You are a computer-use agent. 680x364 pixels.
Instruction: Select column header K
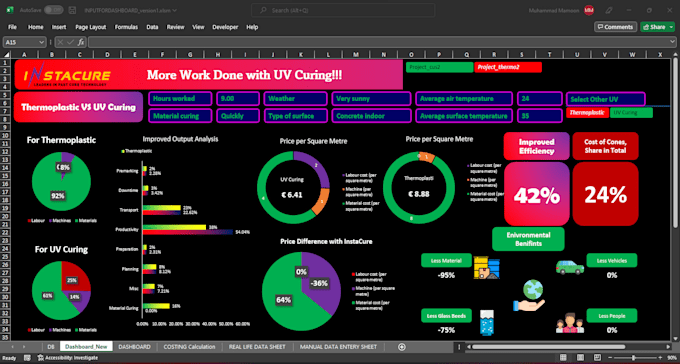click(x=301, y=54)
